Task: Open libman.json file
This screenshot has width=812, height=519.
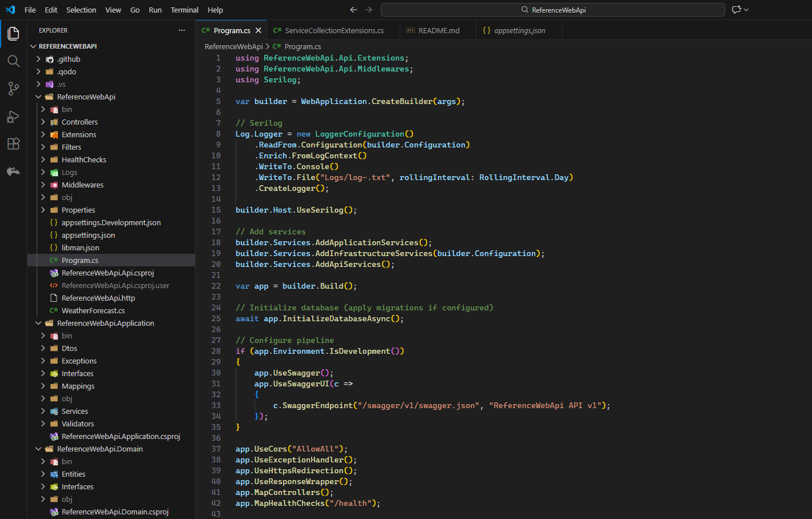Action: (112, 247)
